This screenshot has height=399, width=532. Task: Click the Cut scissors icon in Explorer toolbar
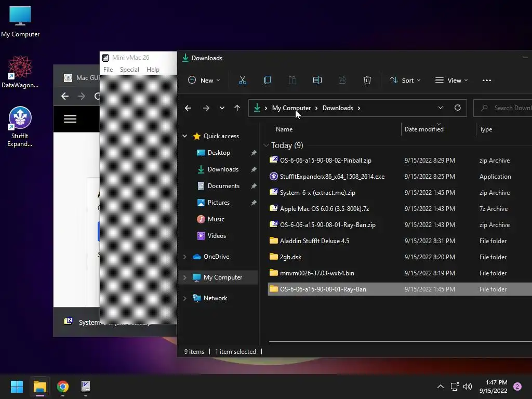click(x=242, y=81)
